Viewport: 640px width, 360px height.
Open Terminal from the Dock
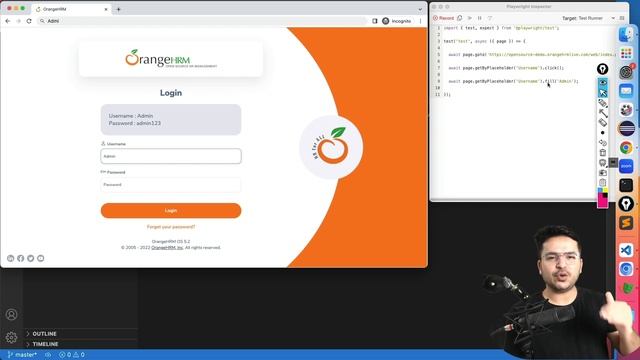click(x=626, y=185)
